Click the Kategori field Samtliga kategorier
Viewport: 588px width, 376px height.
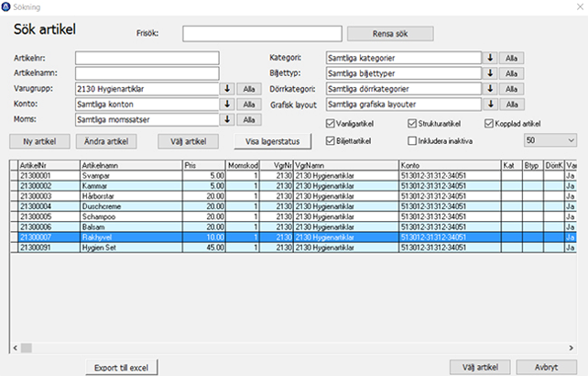point(404,58)
